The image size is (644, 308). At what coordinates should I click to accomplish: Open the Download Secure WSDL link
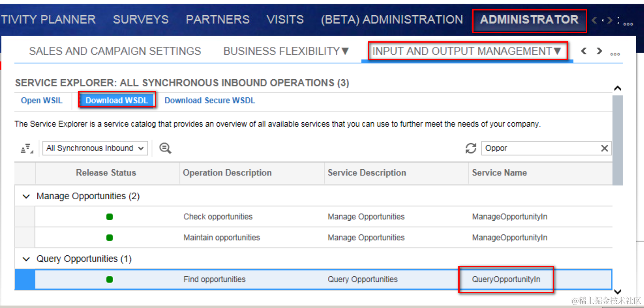click(x=210, y=100)
